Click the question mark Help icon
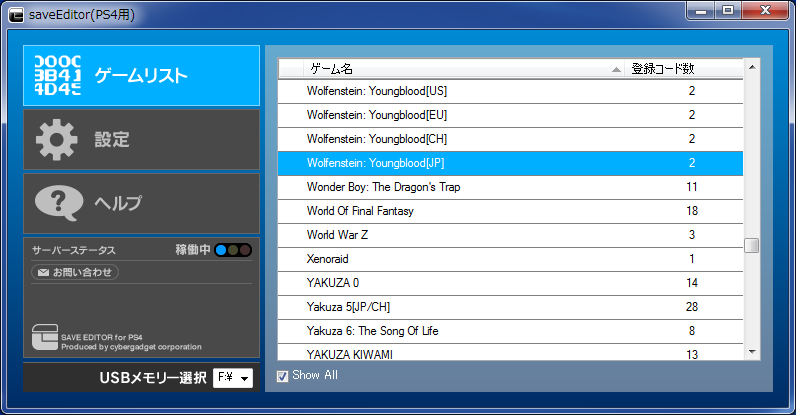The width and height of the screenshot is (796, 415). pyautogui.click(x=57, y=203)
